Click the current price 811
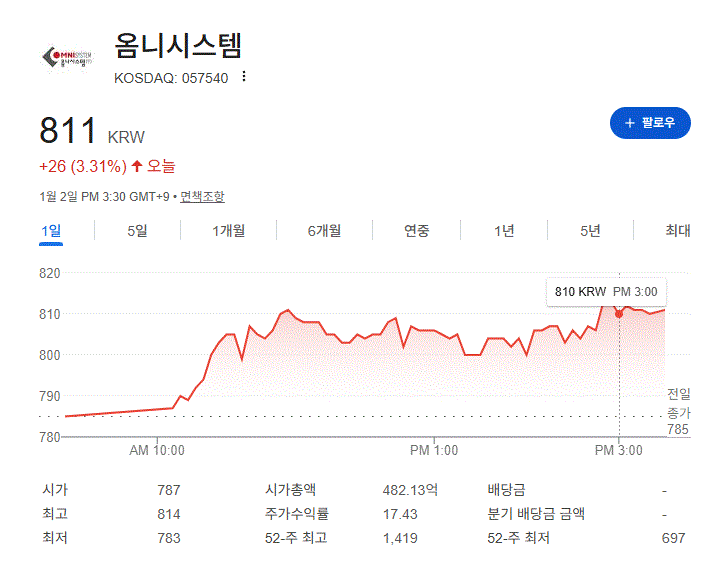The height and width of the screenshot is (570, 706). click(68, 131)
